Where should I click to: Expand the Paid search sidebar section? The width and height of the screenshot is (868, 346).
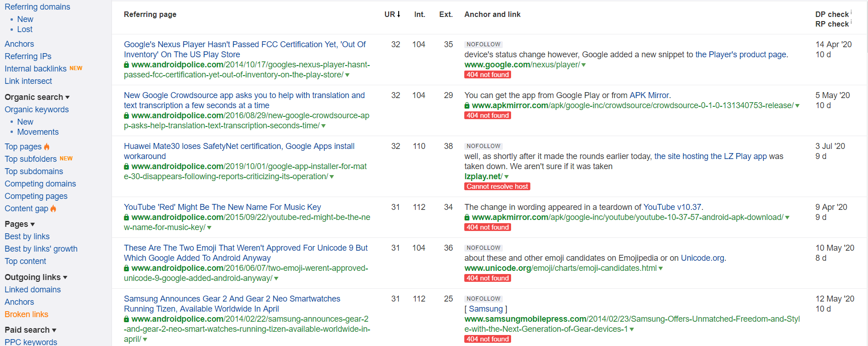click(31, 330)
